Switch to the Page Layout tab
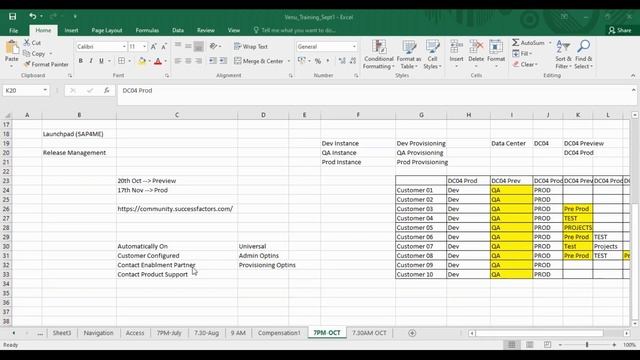 point(107,30)
